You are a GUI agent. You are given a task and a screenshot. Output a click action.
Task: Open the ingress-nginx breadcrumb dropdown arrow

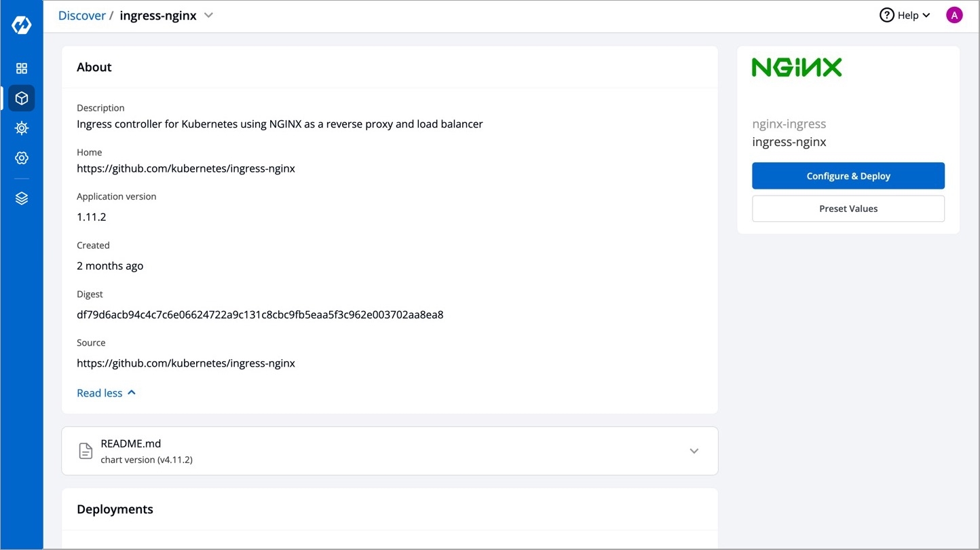pos(209,15)
